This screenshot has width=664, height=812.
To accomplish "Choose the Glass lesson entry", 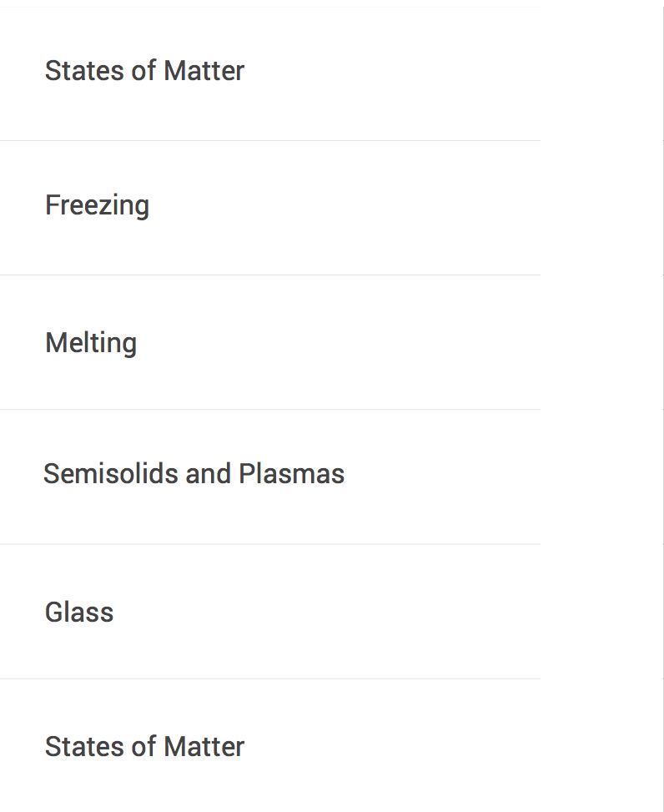I will (x=79, y=612).
